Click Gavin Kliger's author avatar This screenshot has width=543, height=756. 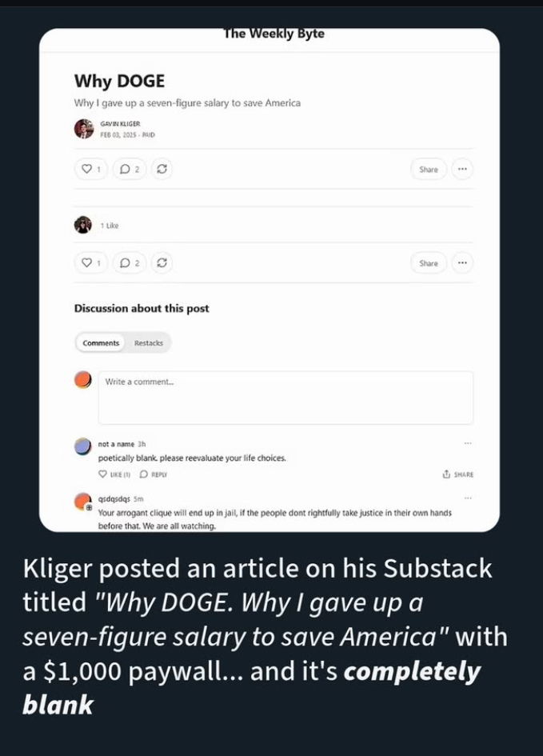click(83, 129)
